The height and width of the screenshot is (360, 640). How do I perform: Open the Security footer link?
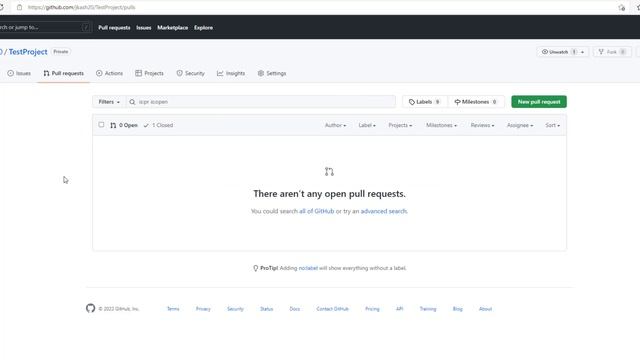point(235,309)
